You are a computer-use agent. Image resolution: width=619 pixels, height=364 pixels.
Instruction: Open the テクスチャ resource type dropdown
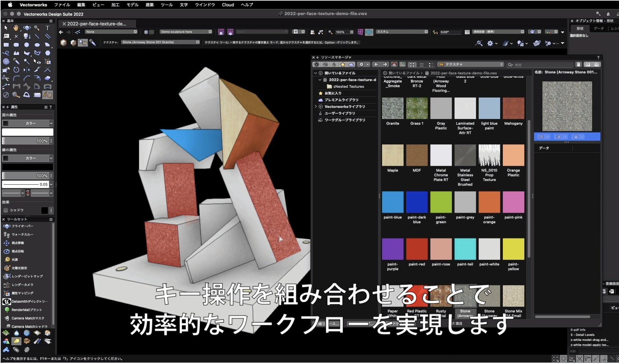(x=471, y=64)
